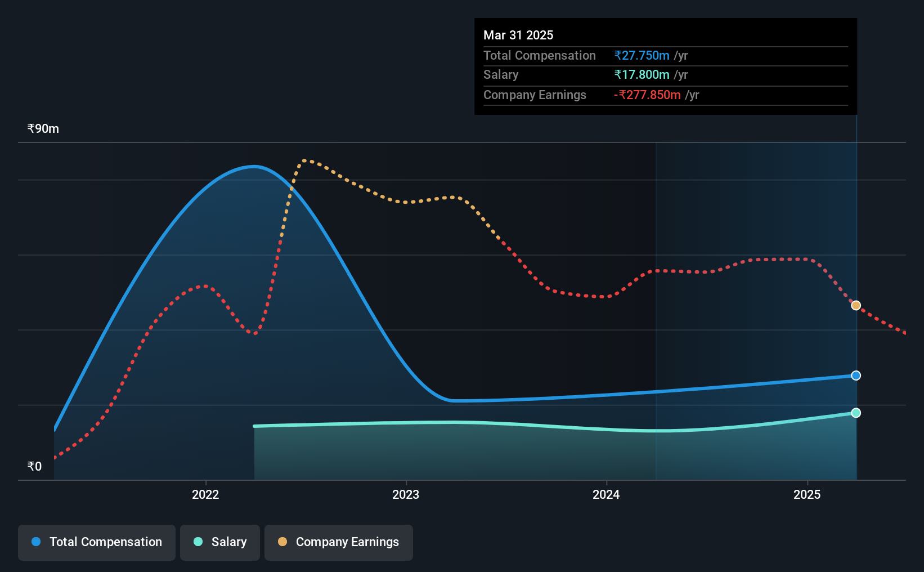Toggle the Total Compensation legend button
The image size is (924, 572).
point(96,542)
